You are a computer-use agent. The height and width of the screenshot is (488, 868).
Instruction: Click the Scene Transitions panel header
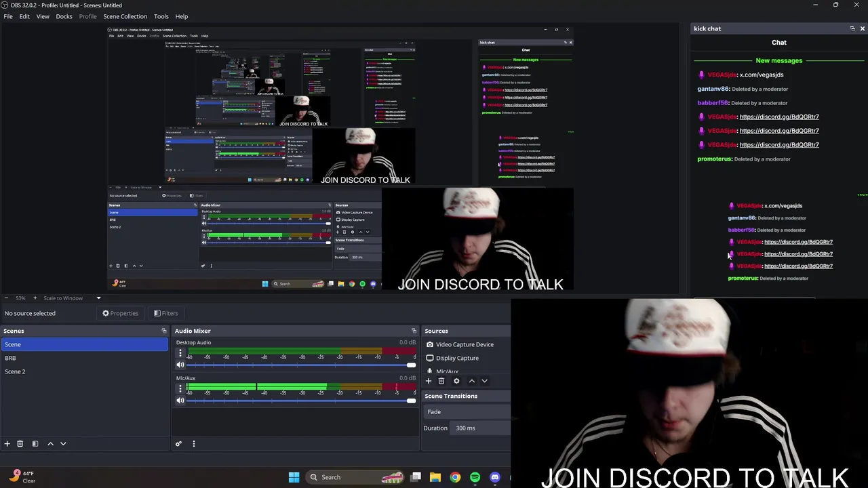pos(451,396)
